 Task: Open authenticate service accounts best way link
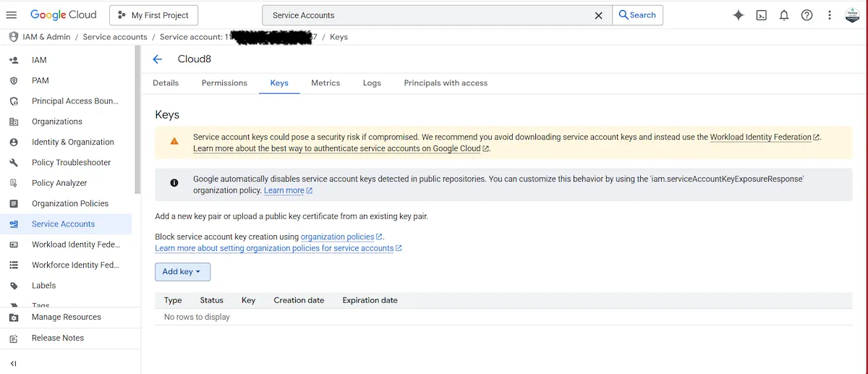click(x=341, y=148)
